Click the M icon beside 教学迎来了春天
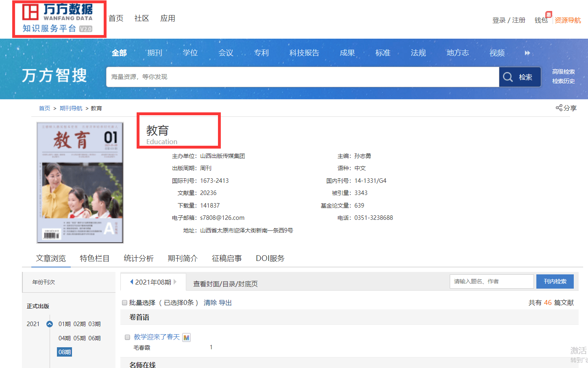Screen dimensions: 588x368 187,337
